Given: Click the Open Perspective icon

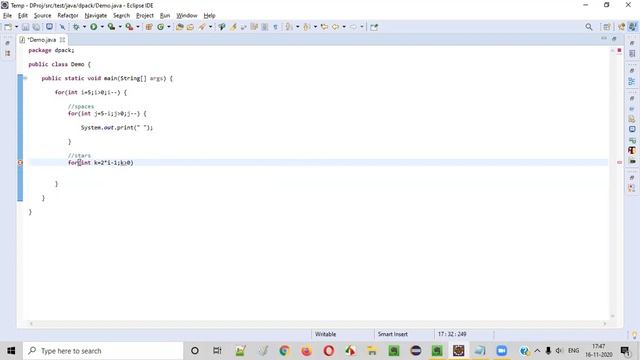Looking at the screenshot, I should click(607, 27).
